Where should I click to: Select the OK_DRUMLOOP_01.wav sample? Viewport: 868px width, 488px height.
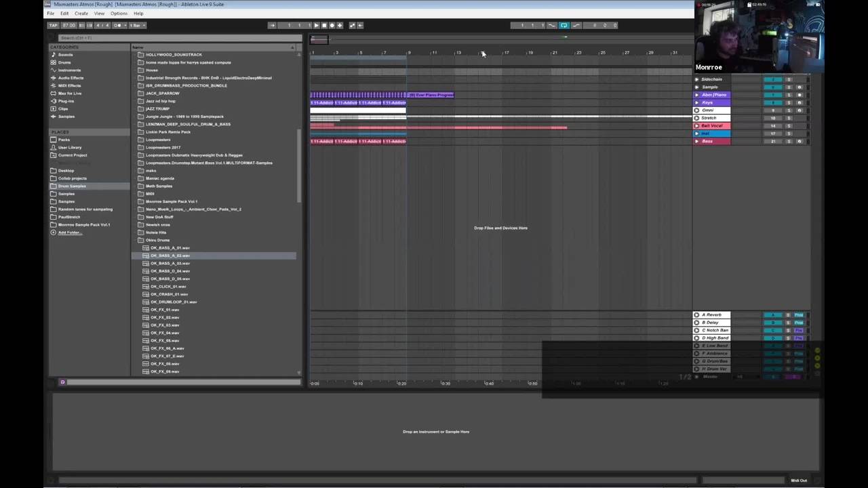[x=174, y=302]
